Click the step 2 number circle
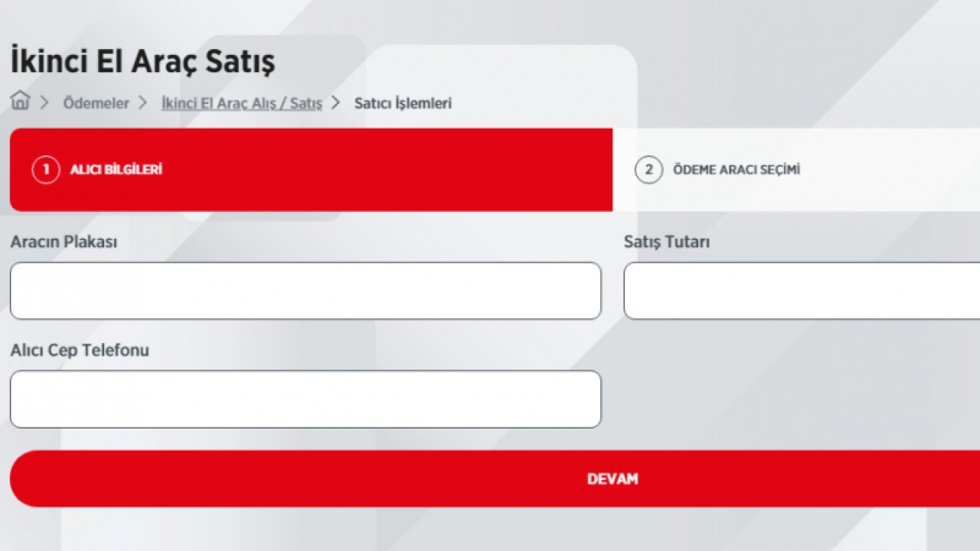The height and width of the screenshot is (551, 980). [648, 170]
